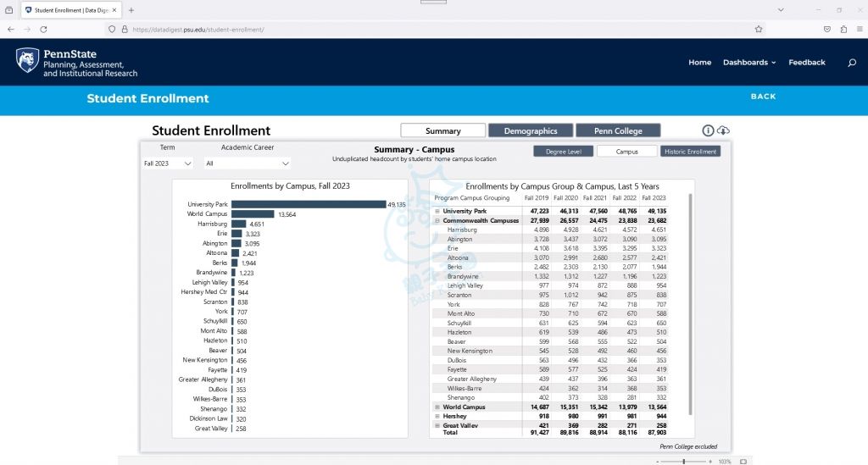Click the report zoom out minus icon
Viewport: 868px width, 465px height.
[x=657, y=461]
